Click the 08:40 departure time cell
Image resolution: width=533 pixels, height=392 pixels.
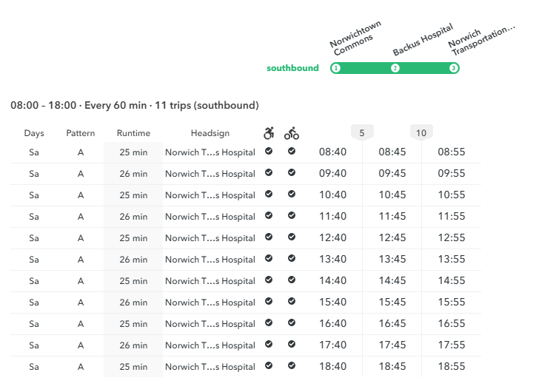[x=333, y=152]
